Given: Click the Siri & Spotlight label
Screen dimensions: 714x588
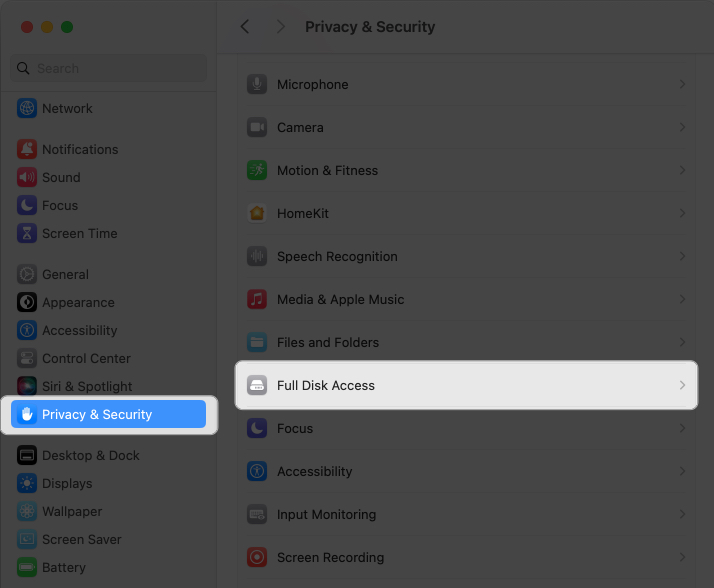Looking at the screenshot, I should point(87,386).
